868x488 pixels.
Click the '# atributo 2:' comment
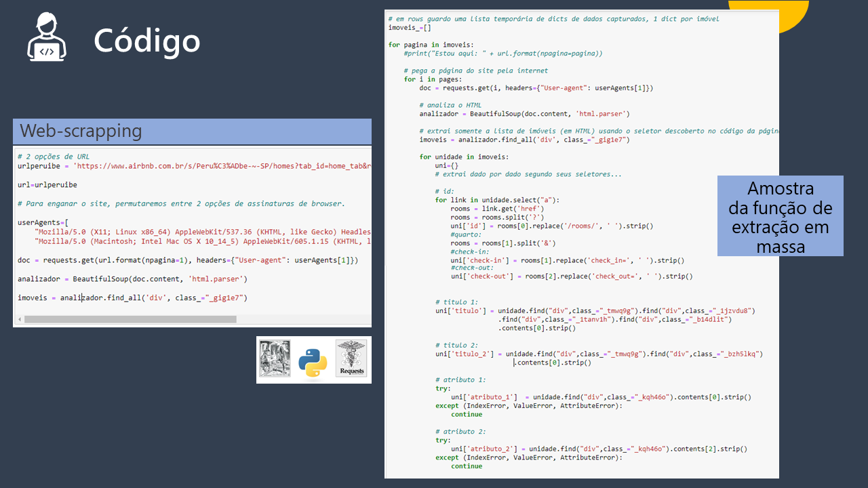pos(460,431)
